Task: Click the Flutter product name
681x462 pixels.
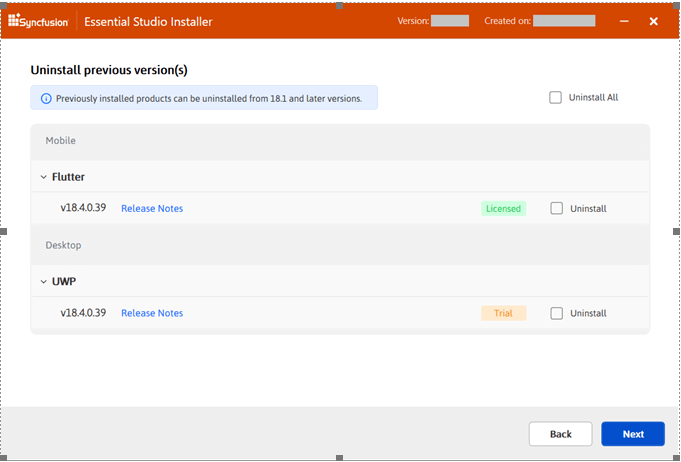Action: coord(68,177)
